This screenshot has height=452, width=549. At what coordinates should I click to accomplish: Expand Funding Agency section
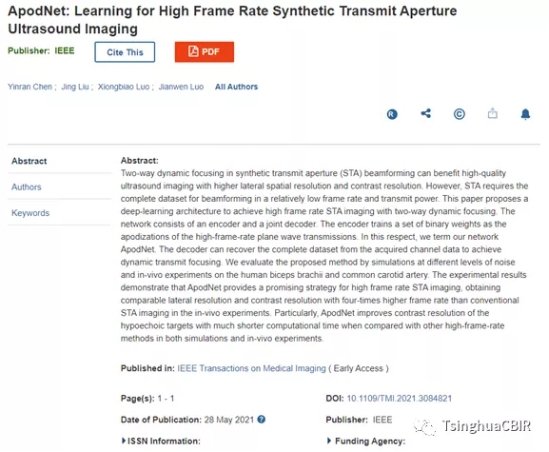pyautogui.click(x=366, y=441)
